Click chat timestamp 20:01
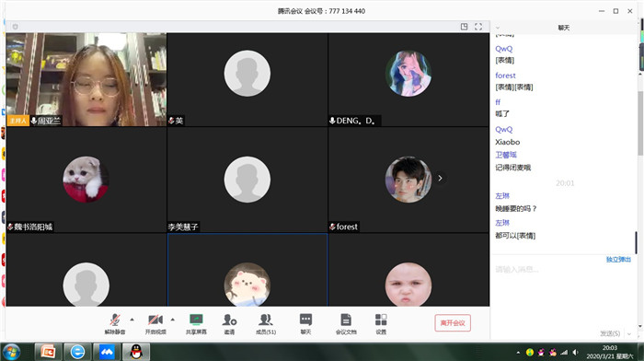This screenshot has height=361, width=644. click(565, 183)
